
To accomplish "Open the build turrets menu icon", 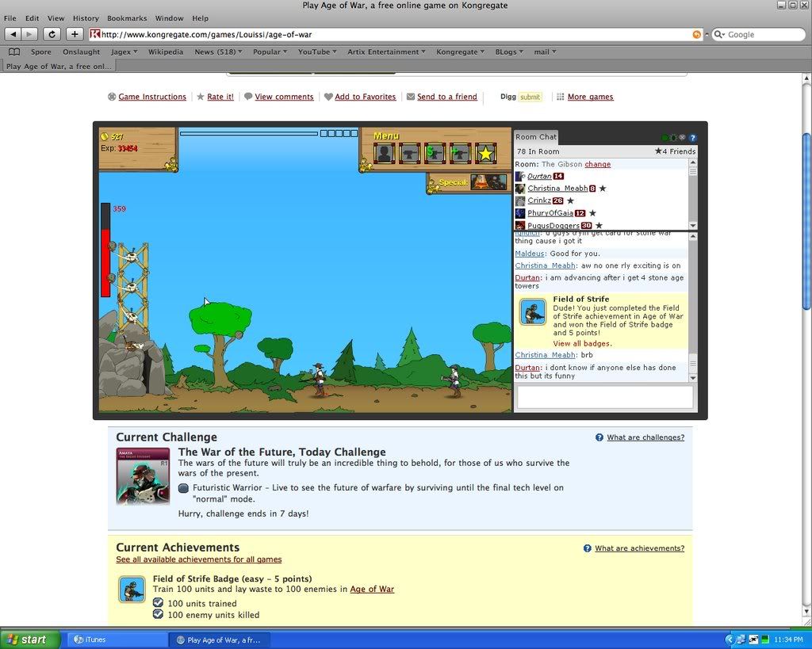I will [409, 153].
